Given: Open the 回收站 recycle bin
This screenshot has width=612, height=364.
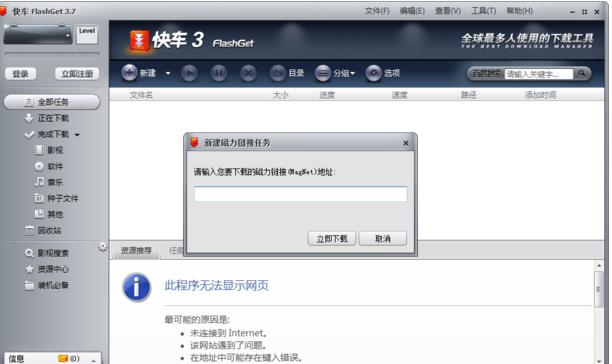Looking at the screenshot, I should (x=49, y=231).
